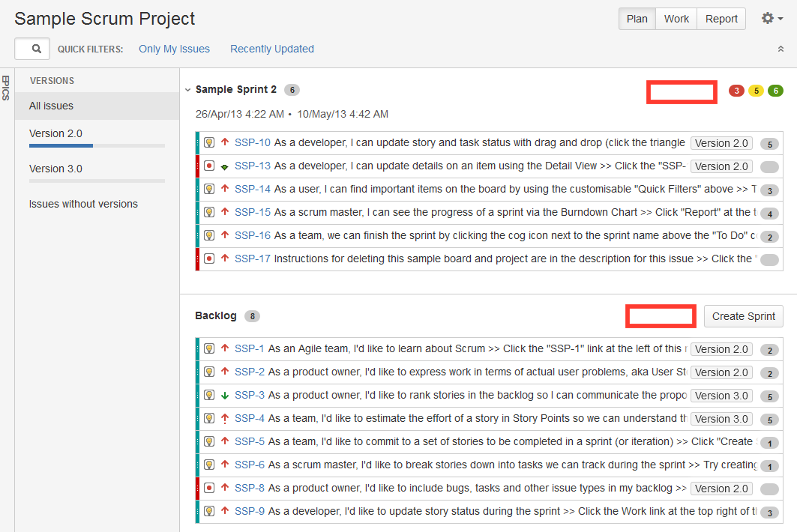Click priority arrow of SSP-2
Screen dimensions: 797x532
pos(225,372)
